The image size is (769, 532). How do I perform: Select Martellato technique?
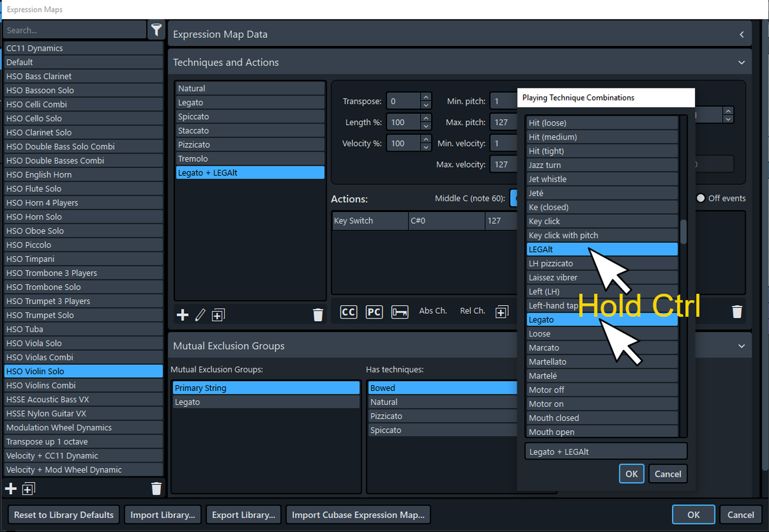pos(602,362)
